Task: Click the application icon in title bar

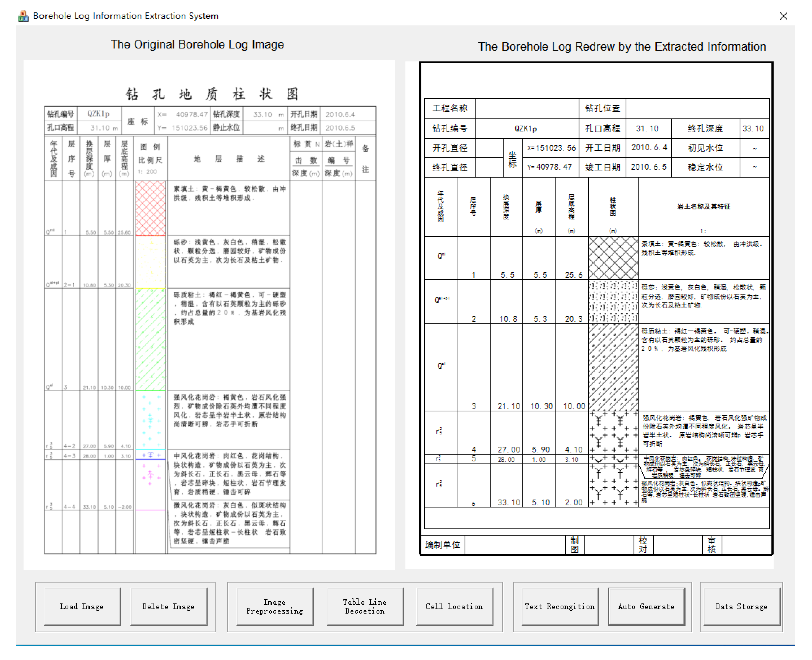Action: (x=23, y=16)
